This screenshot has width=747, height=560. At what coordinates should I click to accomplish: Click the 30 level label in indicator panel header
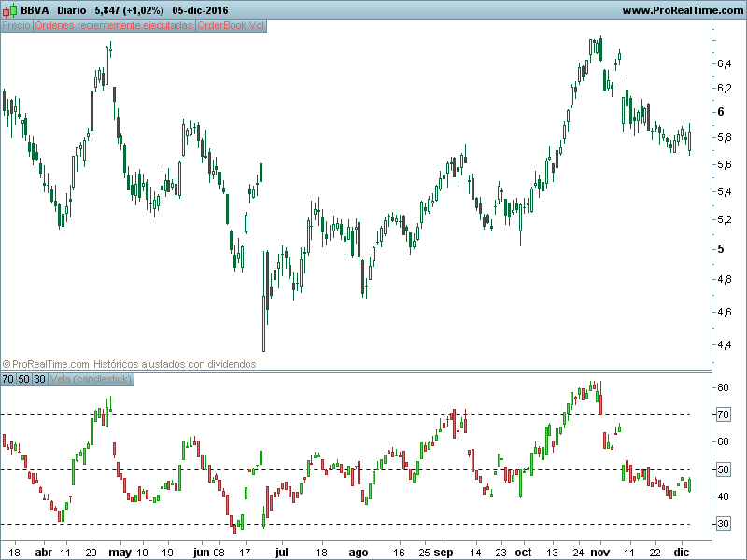point(39,380)
